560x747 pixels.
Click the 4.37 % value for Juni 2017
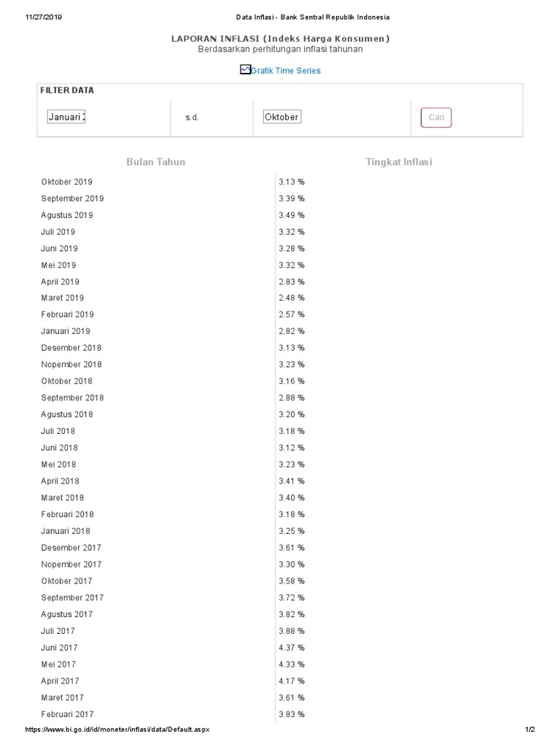pyautogui.click(x=292, y=648)
